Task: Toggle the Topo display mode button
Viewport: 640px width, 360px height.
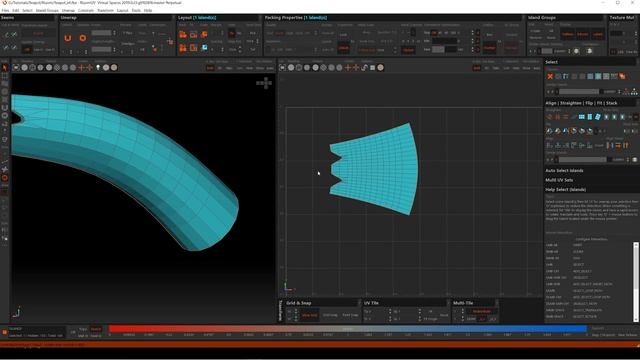Action: pos(83,329)
